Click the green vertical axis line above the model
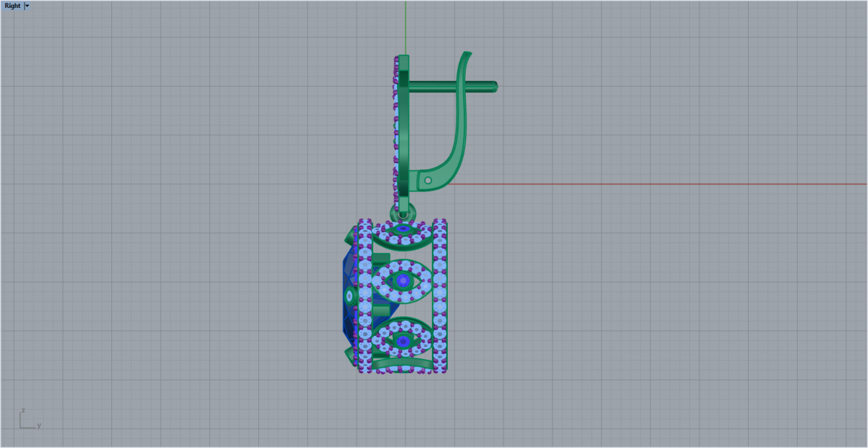The height and width of the screenshot is (448, 868). [406, 25]
